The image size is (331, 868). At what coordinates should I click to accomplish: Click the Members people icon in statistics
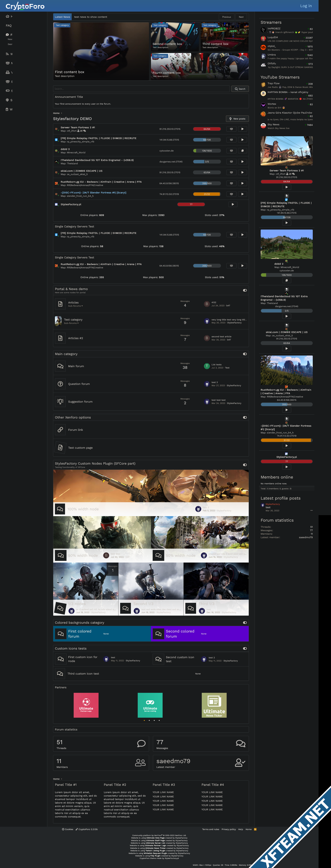(x=140, y=763)
